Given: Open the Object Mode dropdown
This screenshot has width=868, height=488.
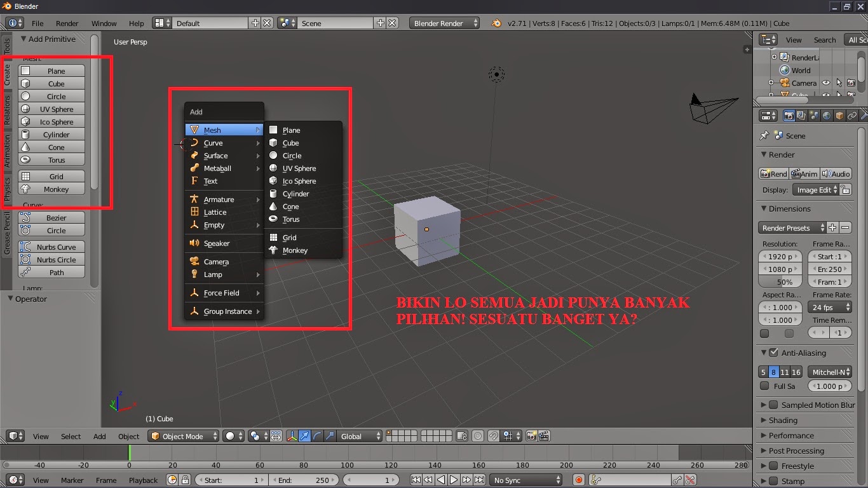Looking at the screenshot, I should point(183,436).
